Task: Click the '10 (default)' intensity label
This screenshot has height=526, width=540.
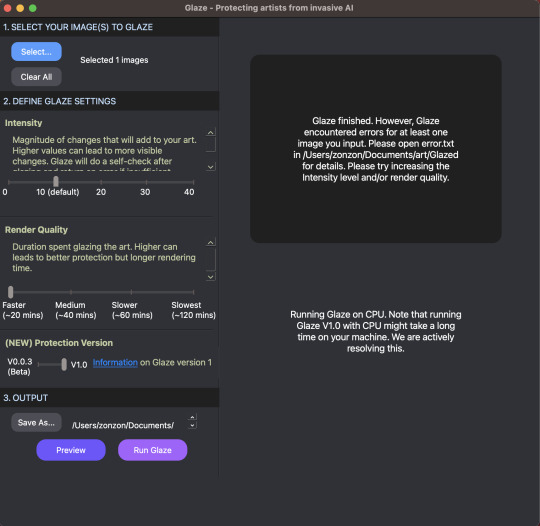Action: pos(58,192)
